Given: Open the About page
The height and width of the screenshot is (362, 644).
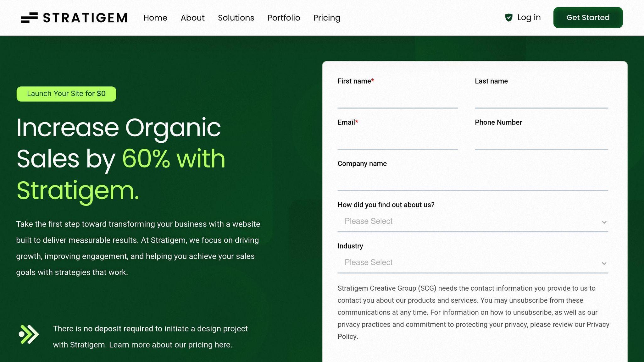Looking at the screenshot, I should 192,18.
